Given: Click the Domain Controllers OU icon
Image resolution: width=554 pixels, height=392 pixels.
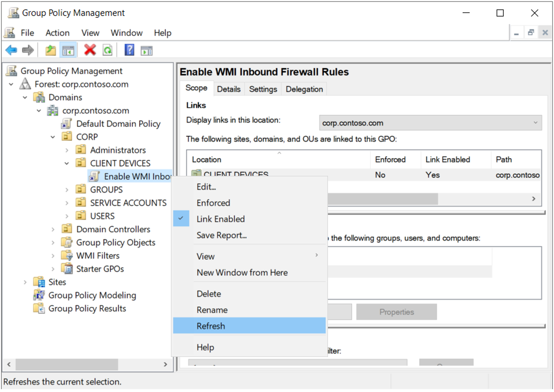Looking at the screenshot, I should [67, 229].
